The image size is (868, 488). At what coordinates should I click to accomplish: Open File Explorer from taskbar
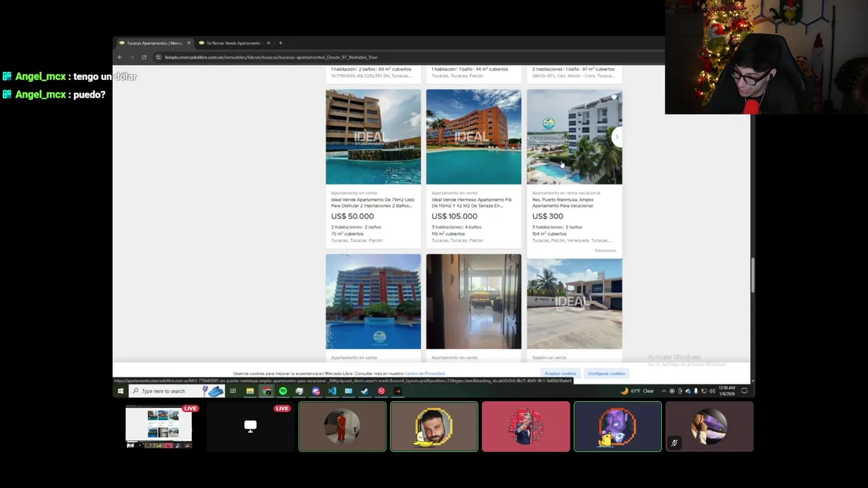(250, 391)
